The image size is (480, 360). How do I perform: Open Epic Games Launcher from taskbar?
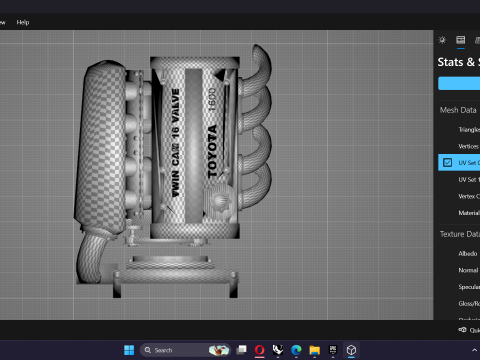[333, 350]
